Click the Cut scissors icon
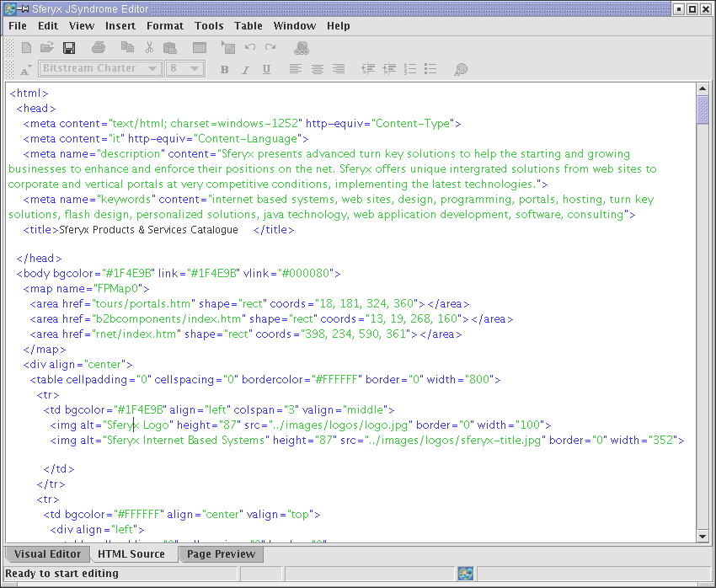 (149, 47)
